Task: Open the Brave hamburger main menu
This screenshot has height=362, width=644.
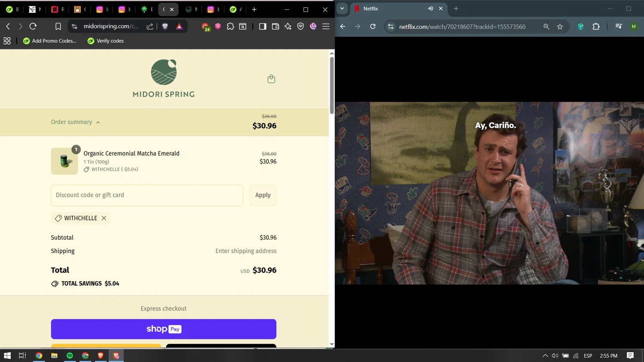Action: pos(326,27)
